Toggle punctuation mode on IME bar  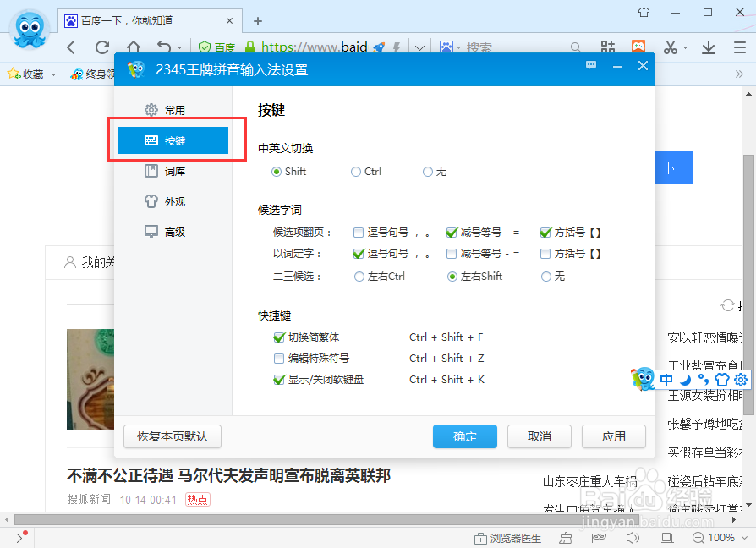point(704,380)
